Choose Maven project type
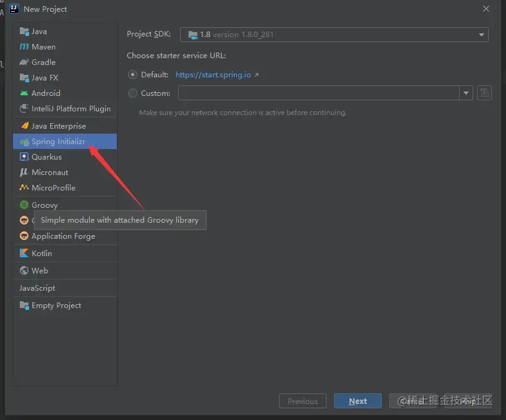Image resolution: width=506 pixels, height=420 pixels. (x=64, y=47)
